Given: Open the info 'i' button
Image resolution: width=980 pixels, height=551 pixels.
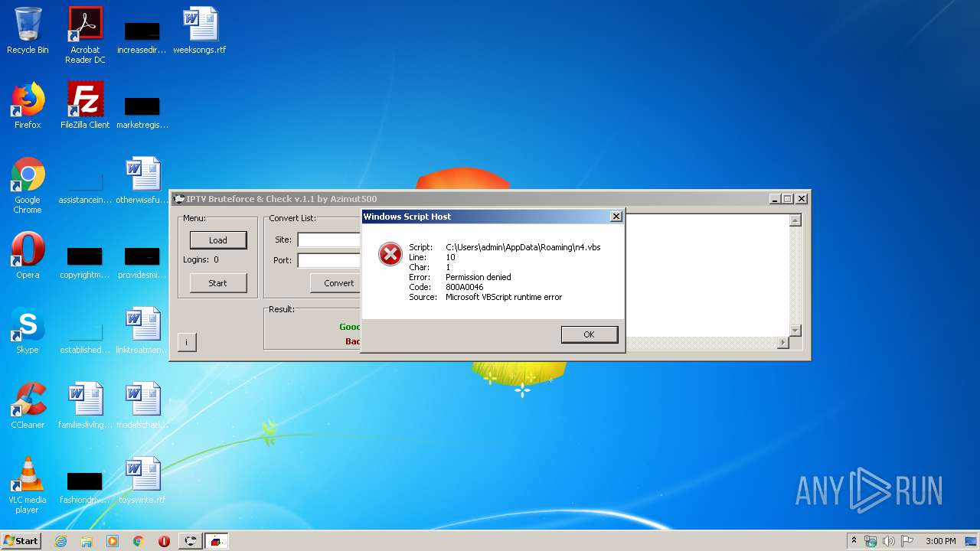Looking at the screenshot, I should tap(186, 342).
